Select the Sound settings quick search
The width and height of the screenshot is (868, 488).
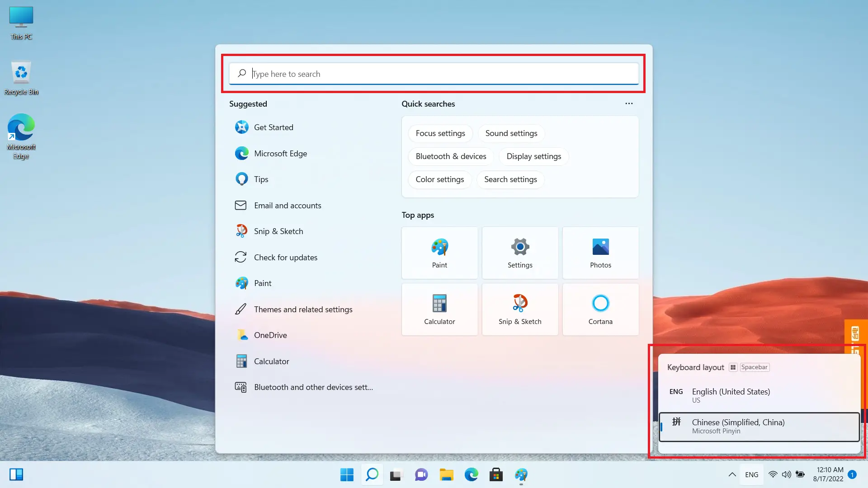[x=511, y=133]
